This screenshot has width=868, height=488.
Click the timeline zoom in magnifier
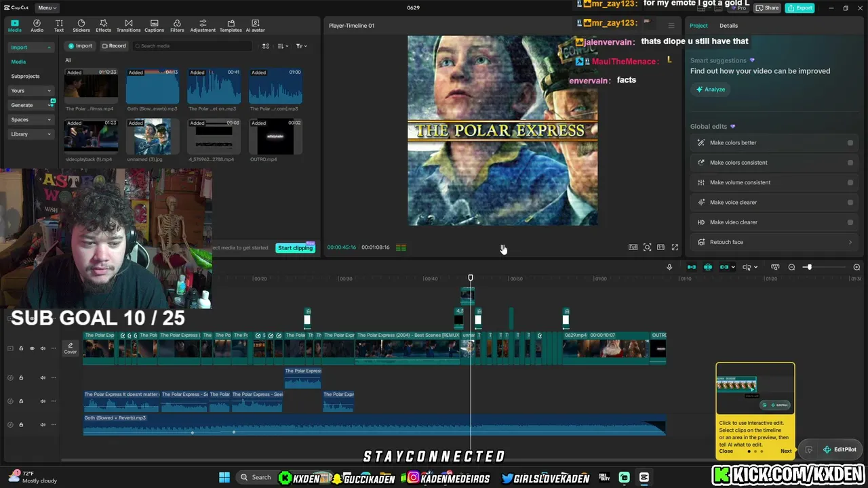tap(856, 267)
